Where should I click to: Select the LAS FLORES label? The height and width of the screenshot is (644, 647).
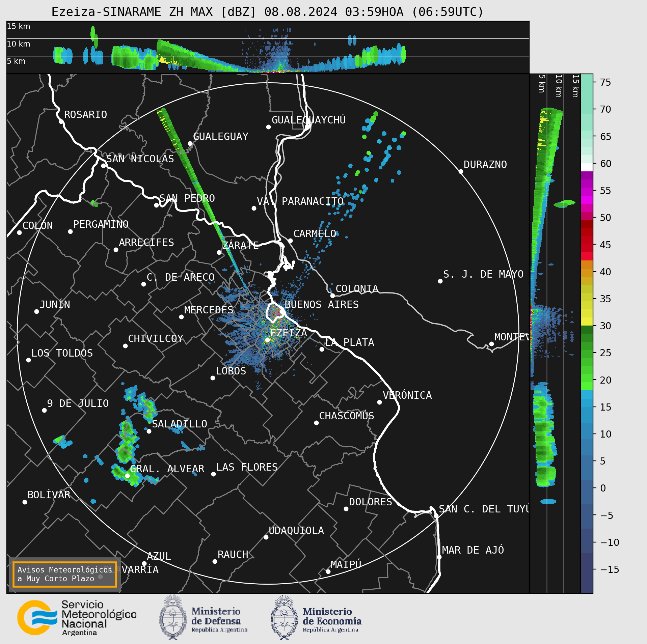(247, 467)
